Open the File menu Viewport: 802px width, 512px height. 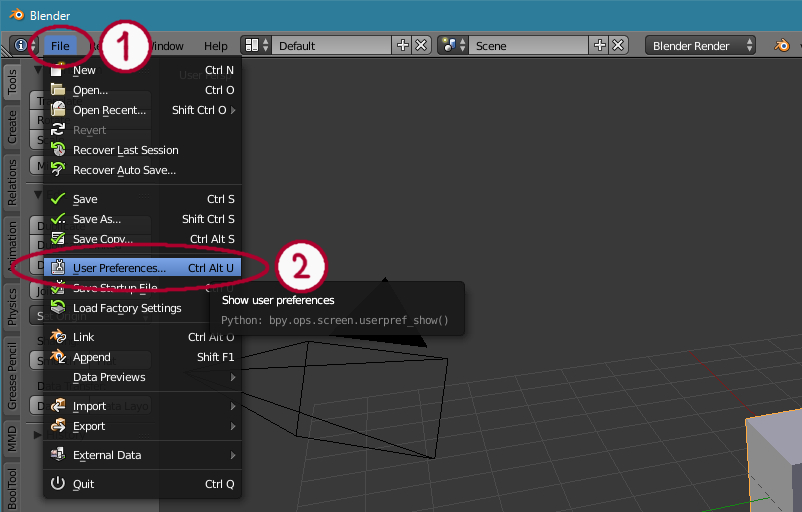[x=60, y=45]
